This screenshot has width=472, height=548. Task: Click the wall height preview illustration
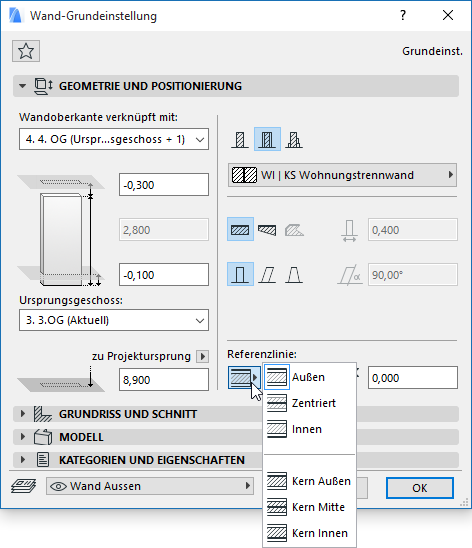coord(61,231)
